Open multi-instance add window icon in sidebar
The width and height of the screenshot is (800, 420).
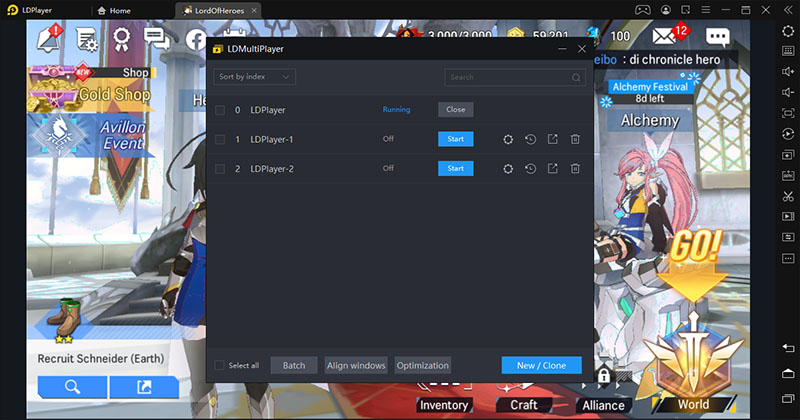[x=788, y=155]
